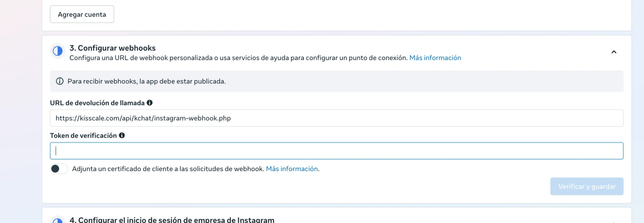Screen dimensions: 644x223
Task: Focus the URL de devolución de llamada field
Action: point(336,118)
